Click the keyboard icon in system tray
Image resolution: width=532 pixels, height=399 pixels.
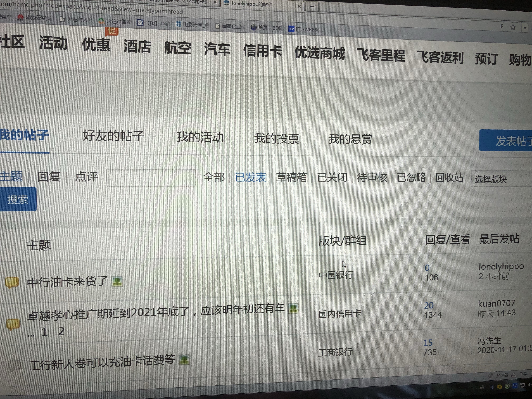pos(482,388)
